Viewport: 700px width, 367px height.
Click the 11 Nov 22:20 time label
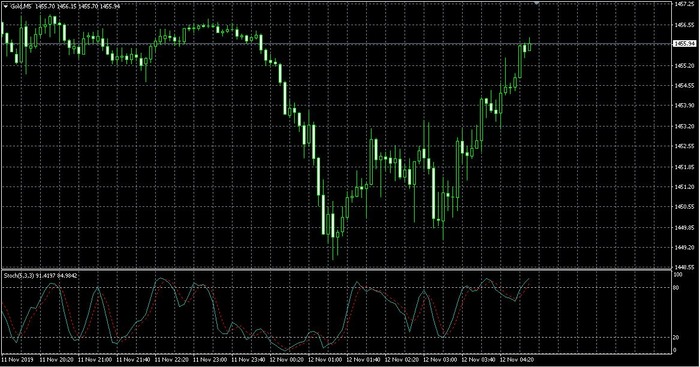click(171, 359)
